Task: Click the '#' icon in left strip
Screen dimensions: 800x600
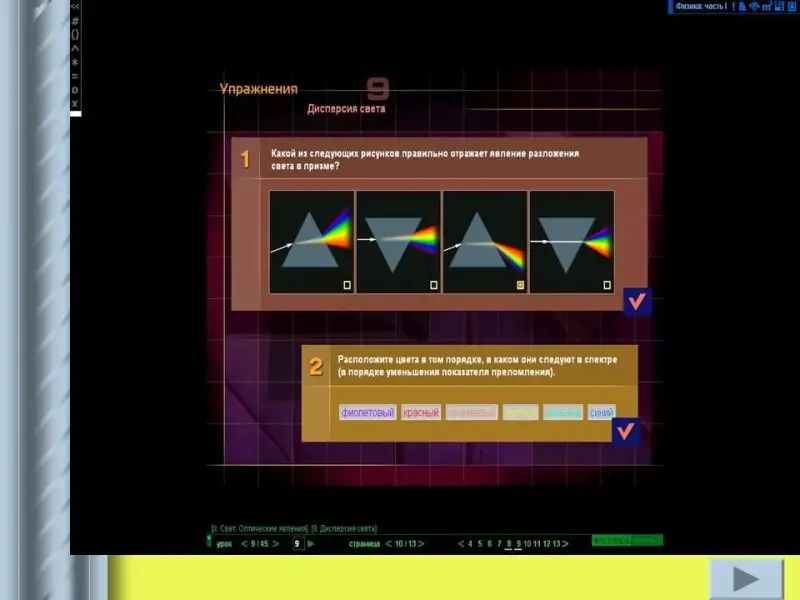Action: [75, 20]
